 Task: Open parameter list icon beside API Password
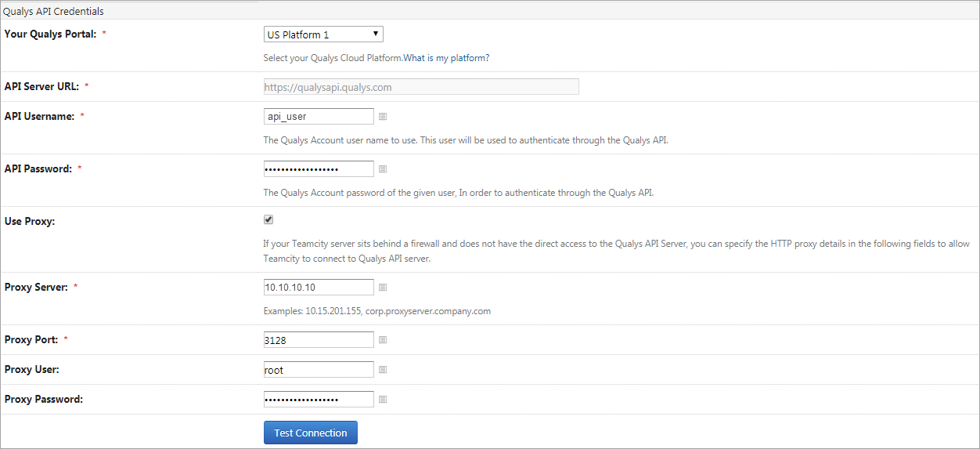pos(383,169)
